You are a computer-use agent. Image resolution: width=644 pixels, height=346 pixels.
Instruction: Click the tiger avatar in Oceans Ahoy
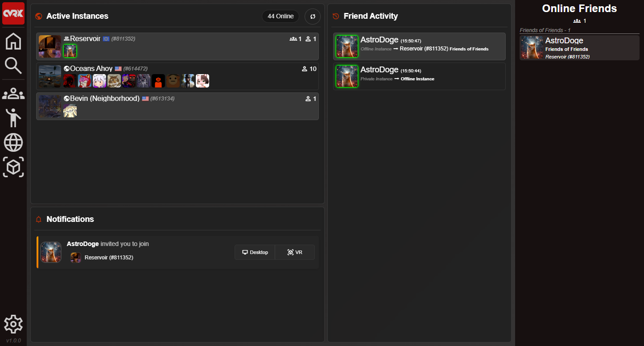click(114, 81)
